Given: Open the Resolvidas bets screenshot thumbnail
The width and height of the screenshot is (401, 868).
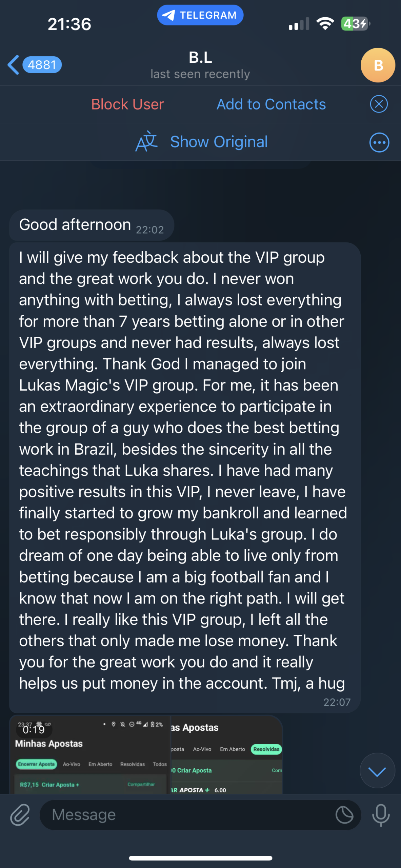Looking at the screenshot, I should click(x=226, y=755).
